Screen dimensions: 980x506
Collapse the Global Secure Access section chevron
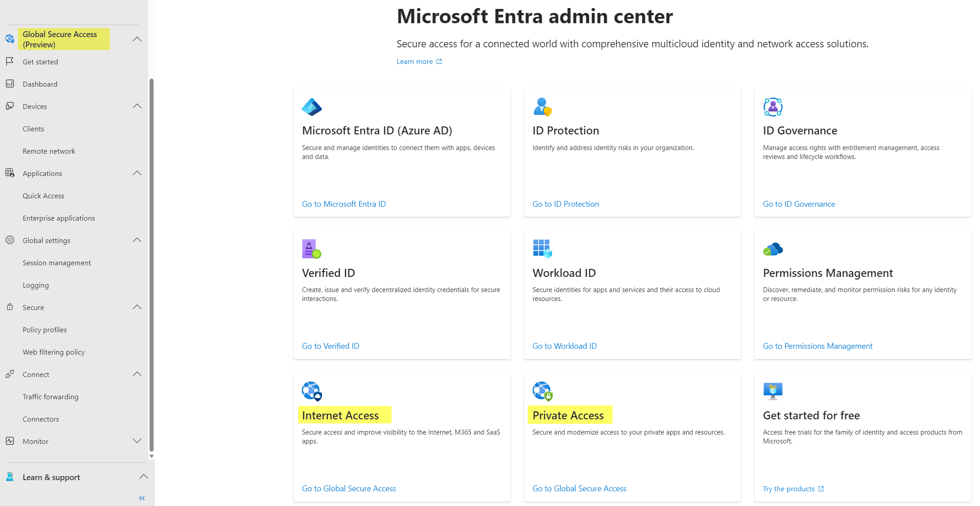[137, 39]
